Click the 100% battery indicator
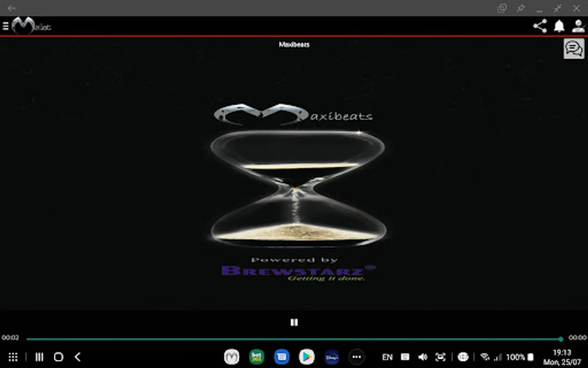Screen dimensions: 588x368 point(520,357)
